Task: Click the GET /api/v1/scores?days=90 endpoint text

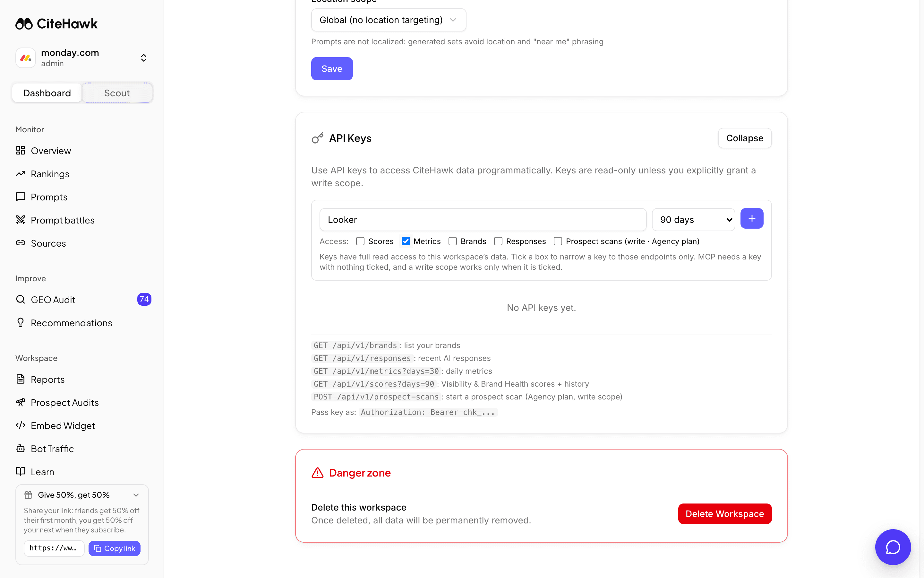Action: 374,384
